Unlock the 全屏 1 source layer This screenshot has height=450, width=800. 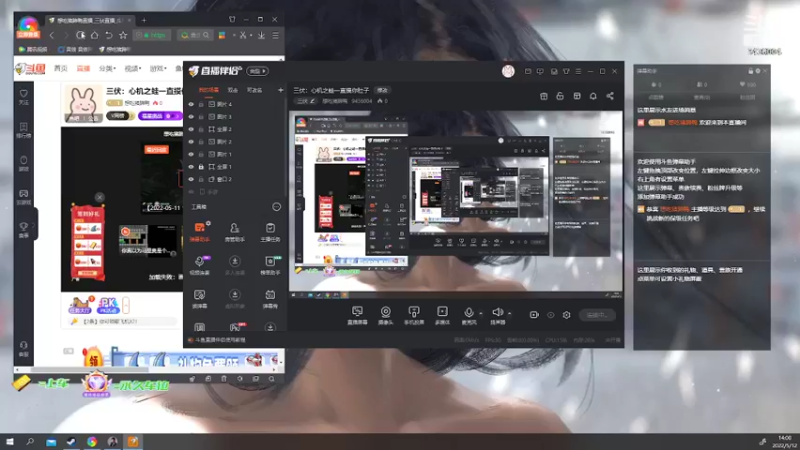pos(201,167)
